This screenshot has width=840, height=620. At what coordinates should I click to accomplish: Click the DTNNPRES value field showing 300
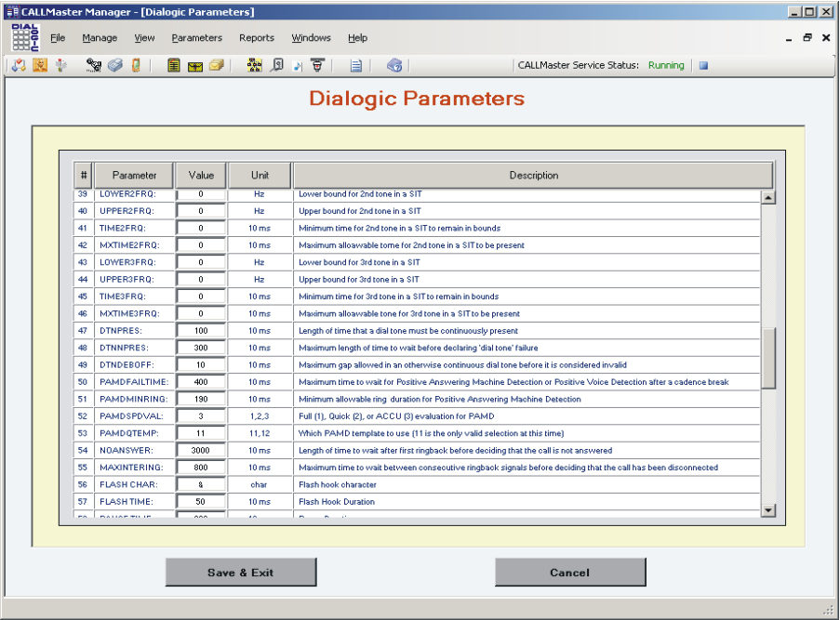201,348
